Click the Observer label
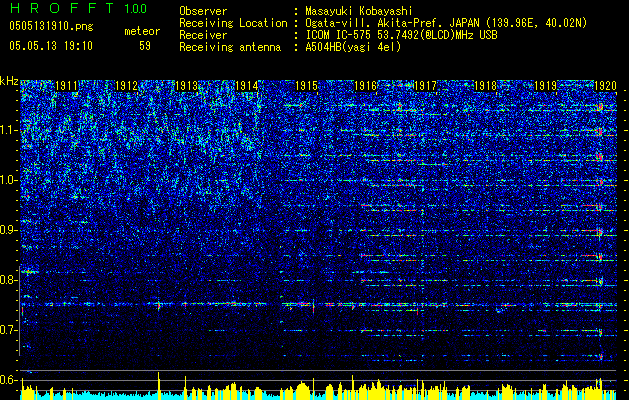 tap(203, 11)
